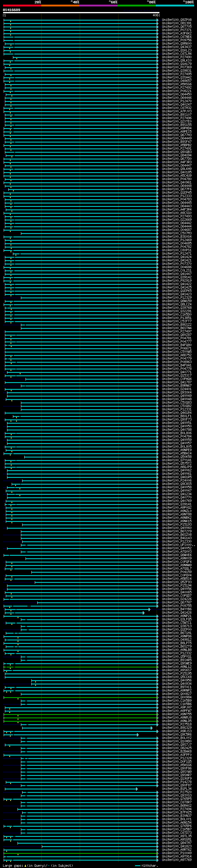Select the UniRef100_A5BAI4 label

[x=176, y=453]
